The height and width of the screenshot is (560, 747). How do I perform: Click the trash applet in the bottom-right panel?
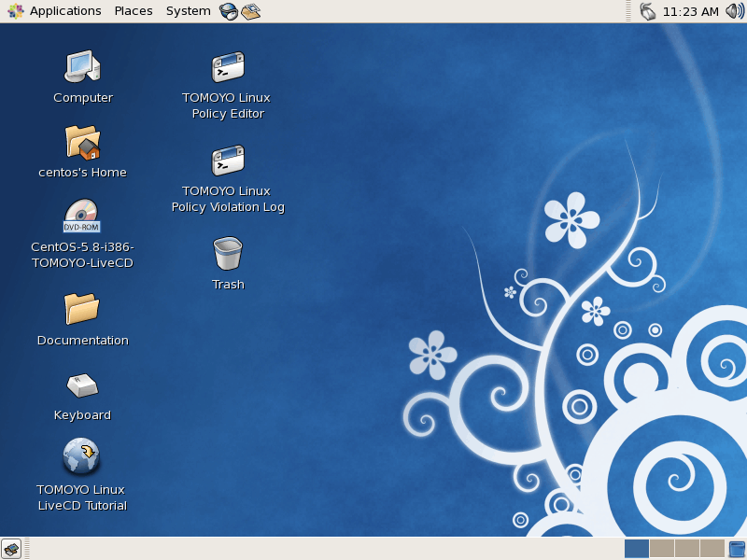[x=737, y=549]
